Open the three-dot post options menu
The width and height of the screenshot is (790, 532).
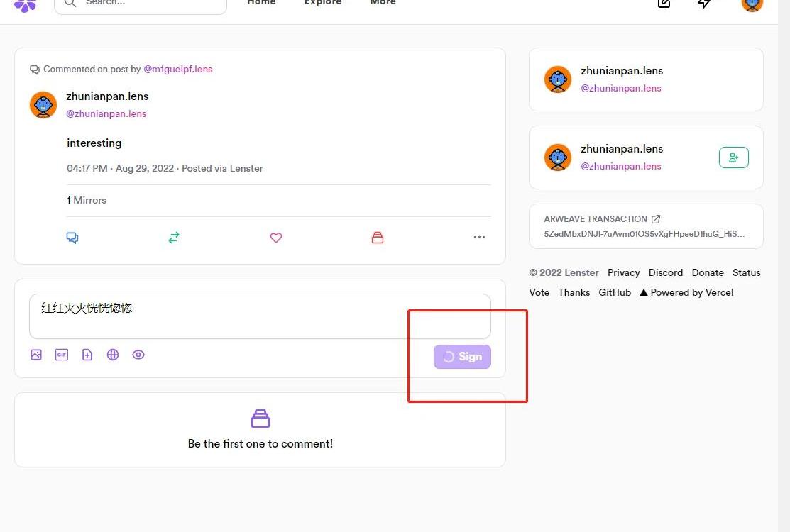[x=479, y=238]
